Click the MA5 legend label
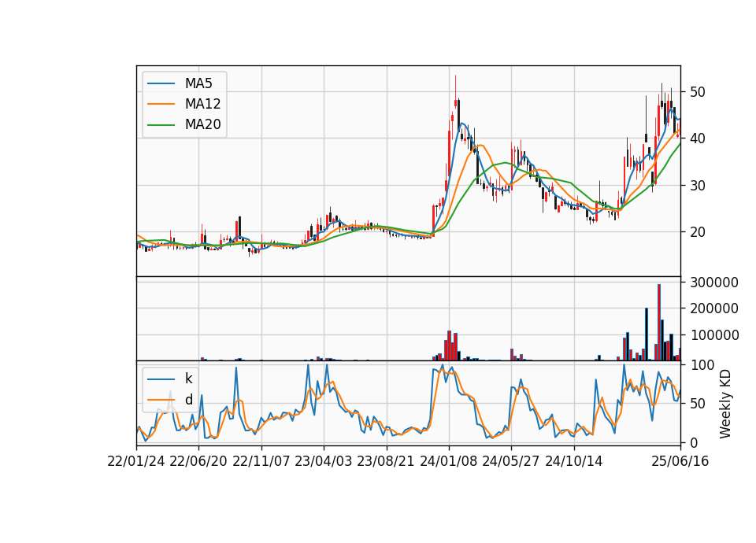Image resolution: width=756 pixels, height=543 pixels. pos(198,83)
